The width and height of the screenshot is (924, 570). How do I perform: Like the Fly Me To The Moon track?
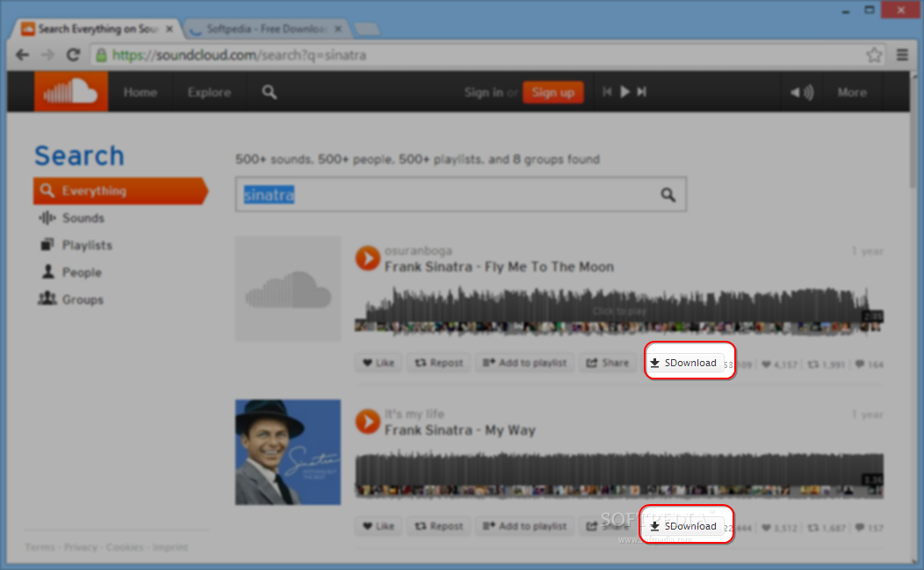[x=379, y=363]
